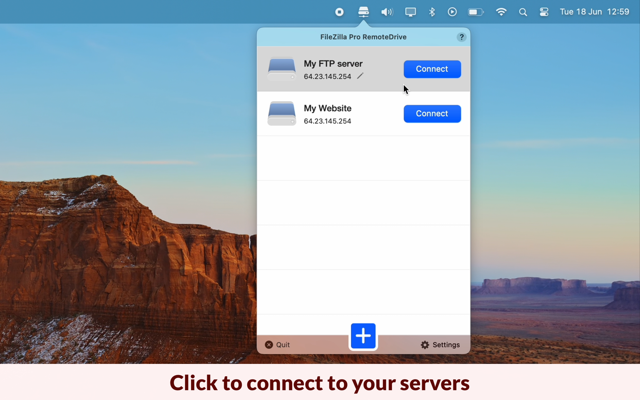The height and width of the screenshot is (400, 640).
Task: Open the Bluetooth menu bar icon
Action: click(432, 12)
